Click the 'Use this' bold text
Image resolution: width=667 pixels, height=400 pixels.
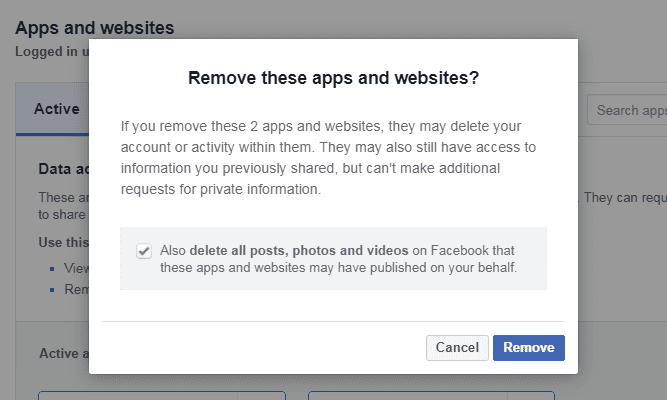coord(64,242)
